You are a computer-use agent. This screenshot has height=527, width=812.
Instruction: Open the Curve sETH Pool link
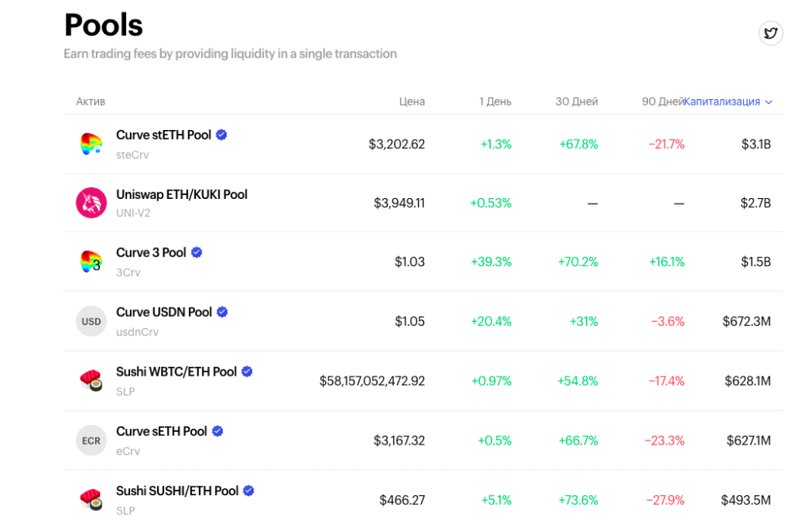coord(161,431)
